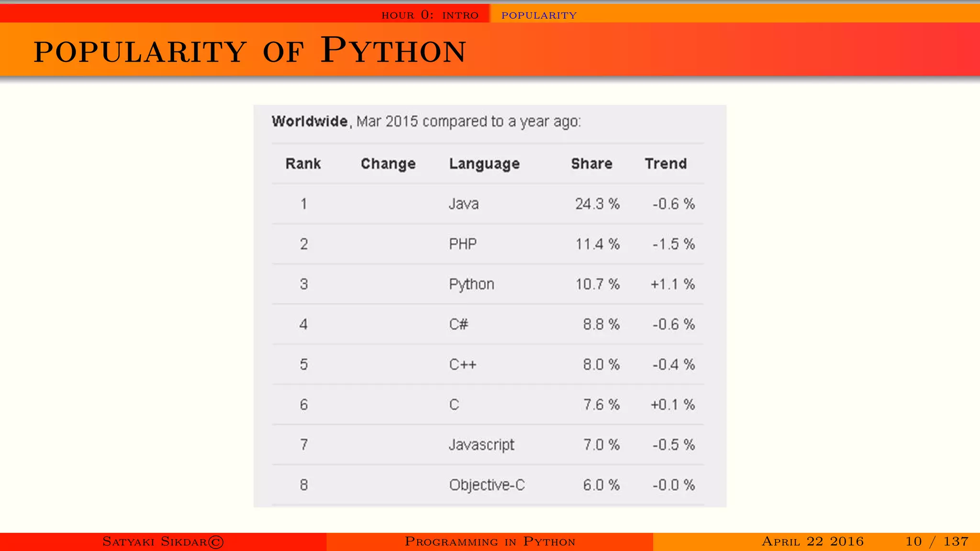This screenshot has width=980, height=551.
Task: Click the C# language cell
Action: point(458,324)
